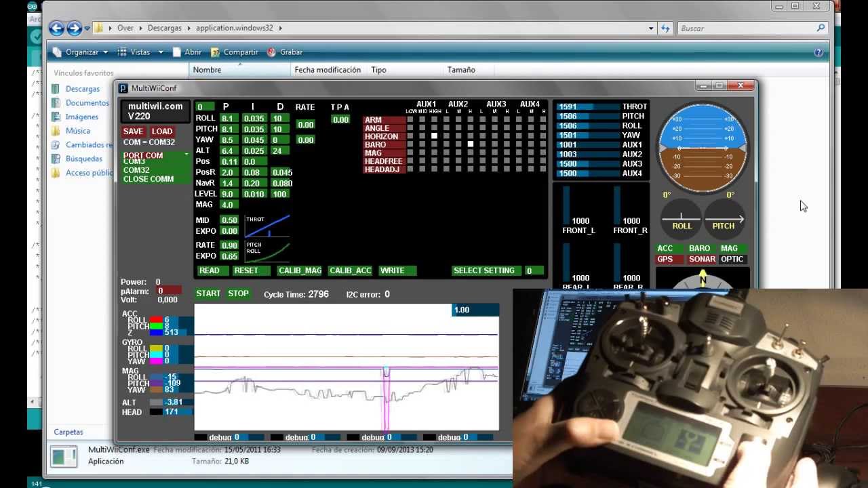This screenshot has width=868, height=488.
Task: Sort by the Nombre column header
Action: click(239, 70)
